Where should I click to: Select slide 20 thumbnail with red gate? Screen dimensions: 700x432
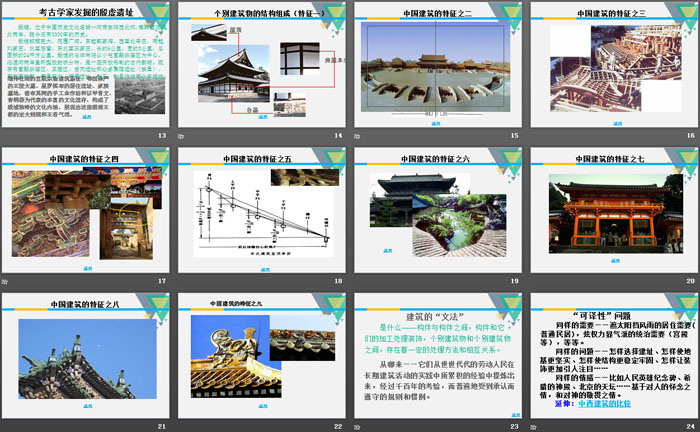(x=614, y=210)
